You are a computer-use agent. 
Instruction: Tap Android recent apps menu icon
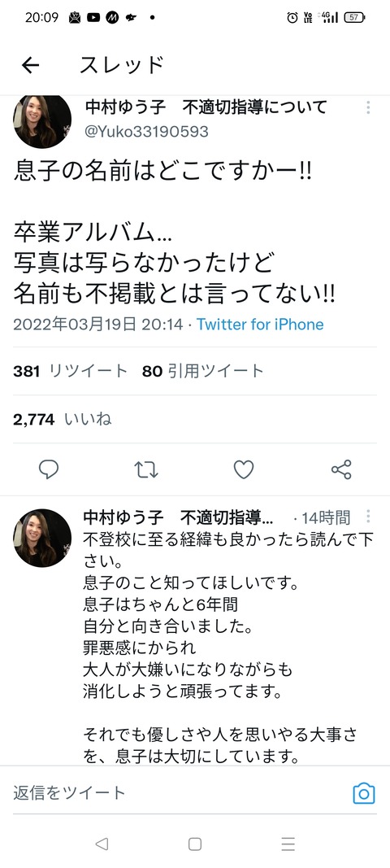tap(288, 844)
